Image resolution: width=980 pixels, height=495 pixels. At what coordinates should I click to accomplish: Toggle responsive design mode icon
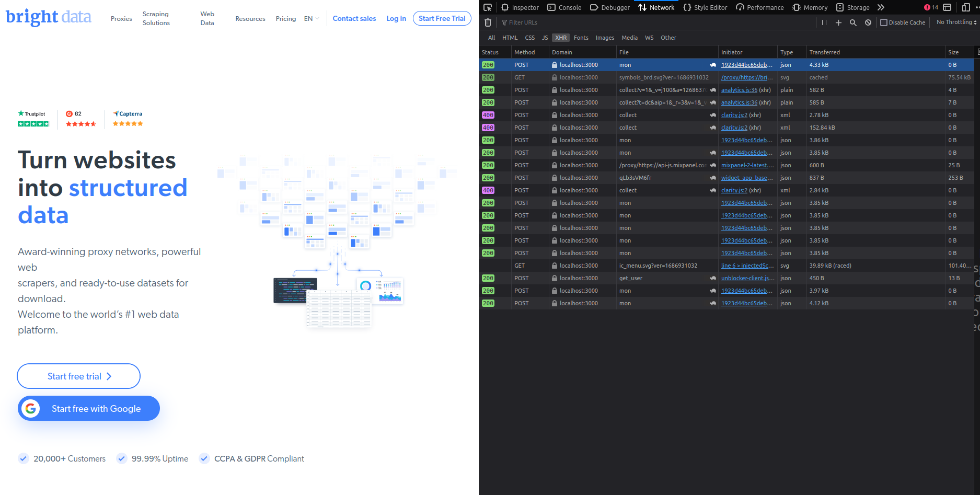point(966,7)
